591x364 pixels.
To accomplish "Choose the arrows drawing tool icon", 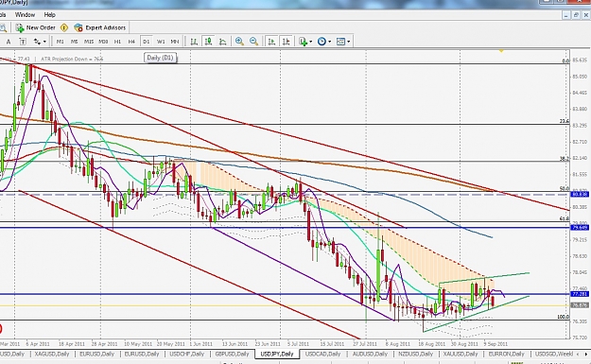I will (37, 42).
